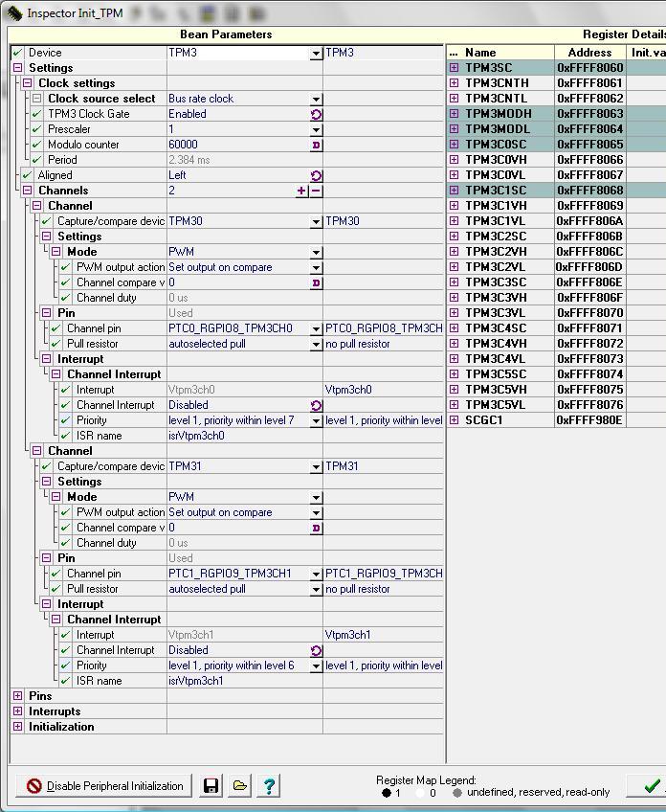The height and width of the screenshot is (812, 666).
Task: Toggle Vtpm3ch1 Channel Interrupt rotate icon
Action: [x=316, y=650]
